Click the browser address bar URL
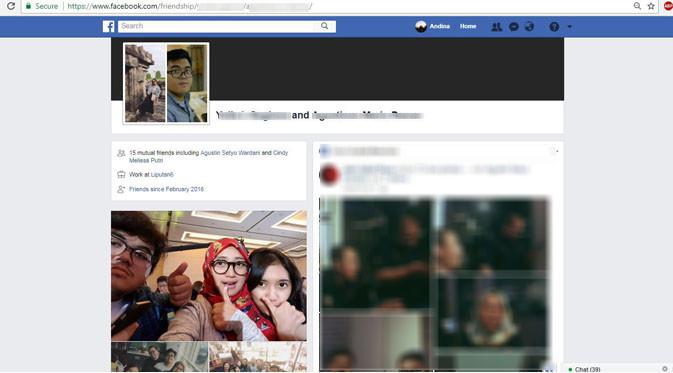This screenshot has height=373, width=673. click(x=190, y=6)
